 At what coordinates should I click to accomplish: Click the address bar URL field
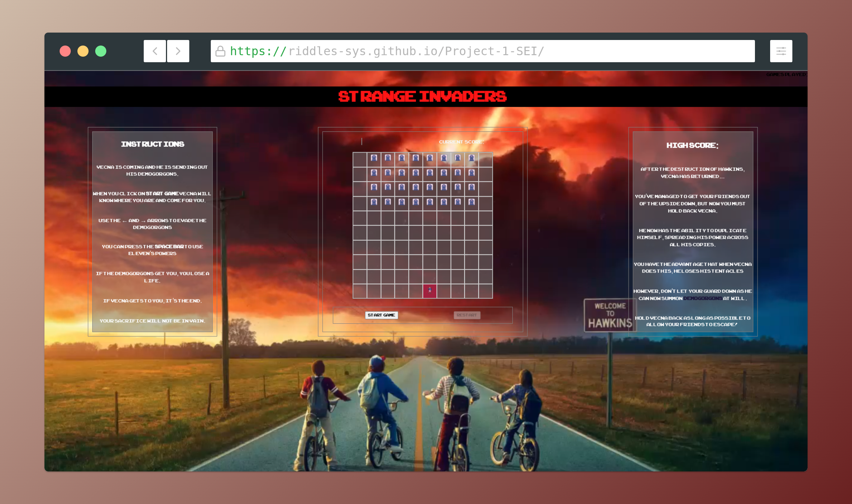pos(482,51)
